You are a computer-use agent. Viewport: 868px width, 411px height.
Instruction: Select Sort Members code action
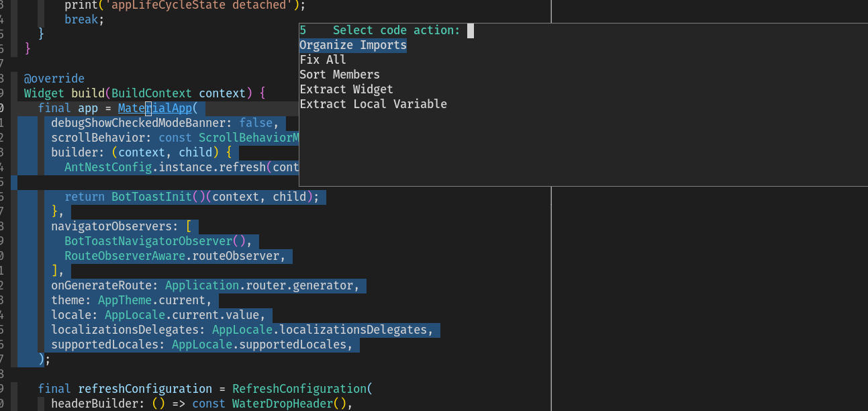pyautogui.click(x=340, y=75)
